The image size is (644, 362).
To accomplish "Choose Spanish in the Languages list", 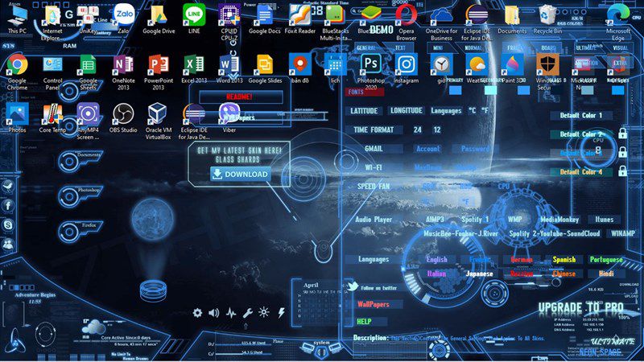I will tap(564, 259).
